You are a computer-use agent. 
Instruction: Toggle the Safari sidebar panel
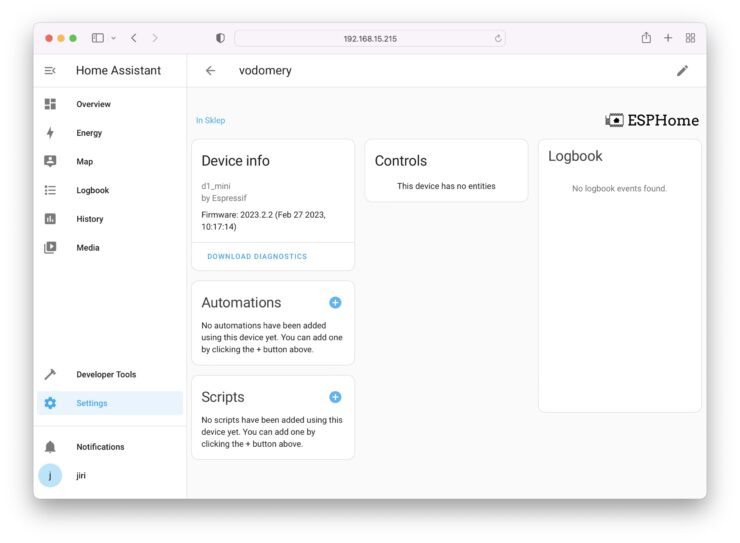point(98,38)
